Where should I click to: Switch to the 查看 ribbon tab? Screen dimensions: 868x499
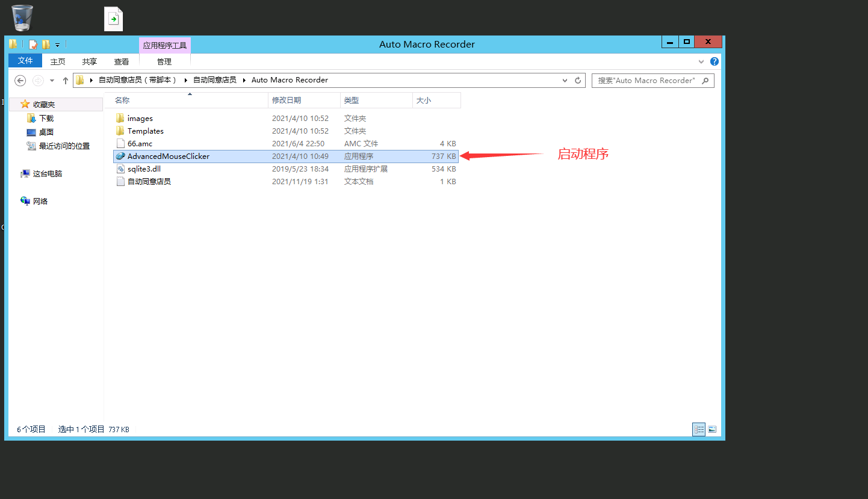tap(122, 61)
